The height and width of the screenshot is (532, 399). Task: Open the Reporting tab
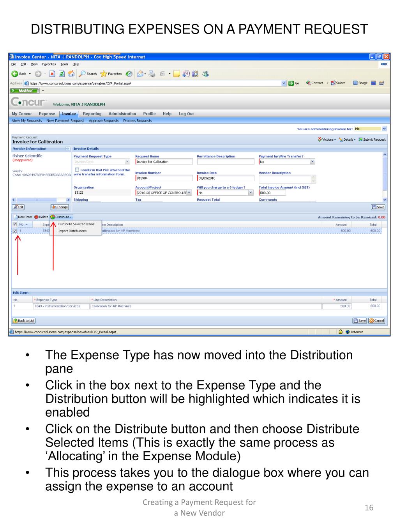[x=92, y=114]
